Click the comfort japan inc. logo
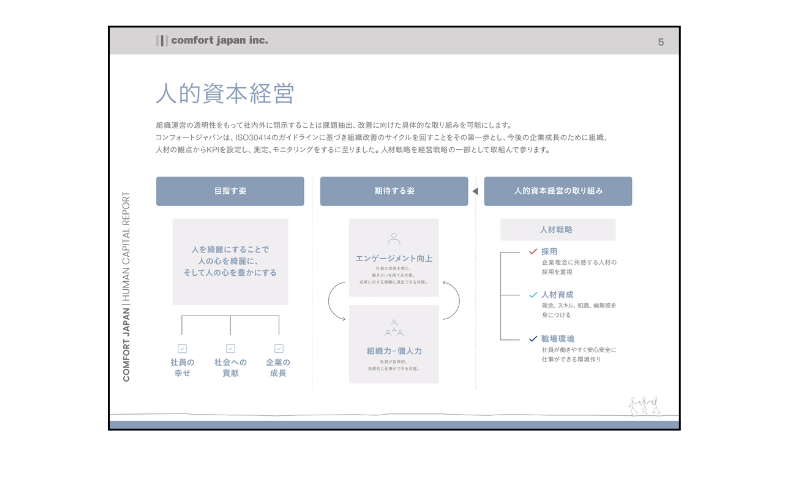The height and width of the screenshot is (501, 795). (x=212, y=41)
